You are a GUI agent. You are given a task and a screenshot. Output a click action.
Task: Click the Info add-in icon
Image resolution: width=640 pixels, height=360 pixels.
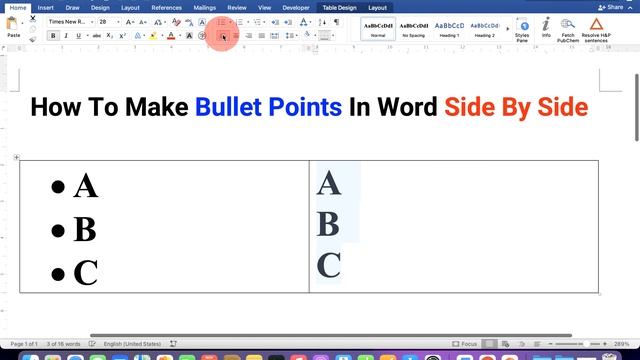pos(546,28)
